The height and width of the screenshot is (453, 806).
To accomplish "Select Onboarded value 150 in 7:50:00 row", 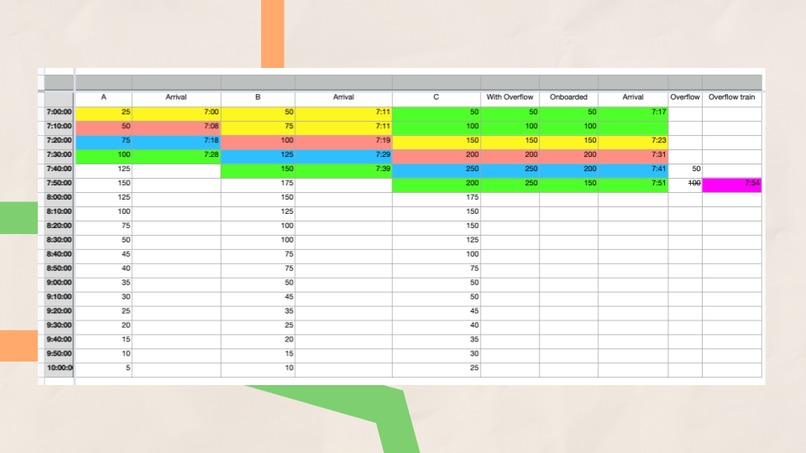I will pos(569,183).
